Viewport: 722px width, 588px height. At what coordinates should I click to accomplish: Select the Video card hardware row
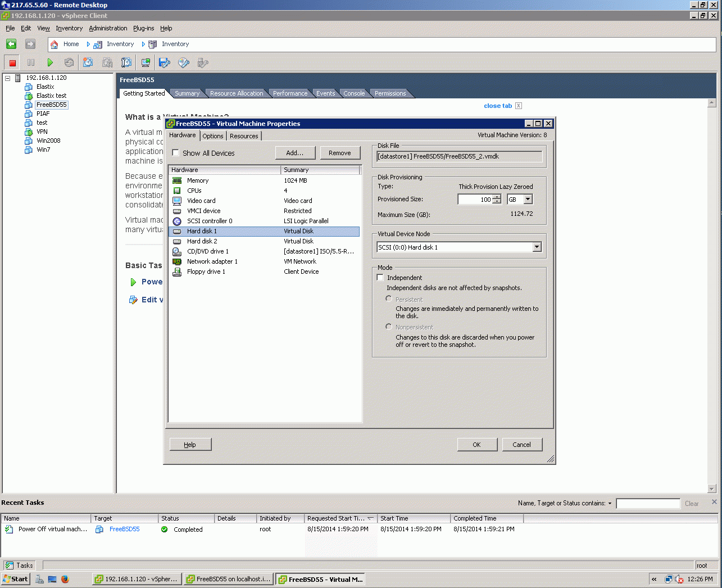[x=264, y=201]
